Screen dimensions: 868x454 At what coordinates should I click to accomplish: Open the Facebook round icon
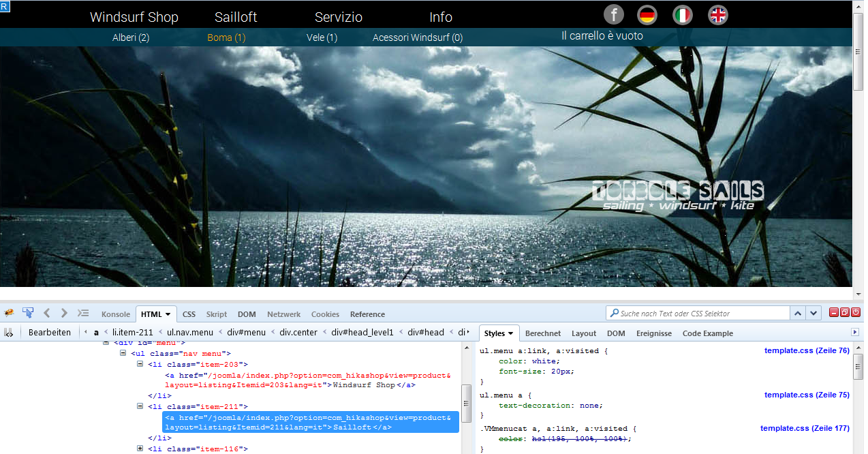click(614, 15)
